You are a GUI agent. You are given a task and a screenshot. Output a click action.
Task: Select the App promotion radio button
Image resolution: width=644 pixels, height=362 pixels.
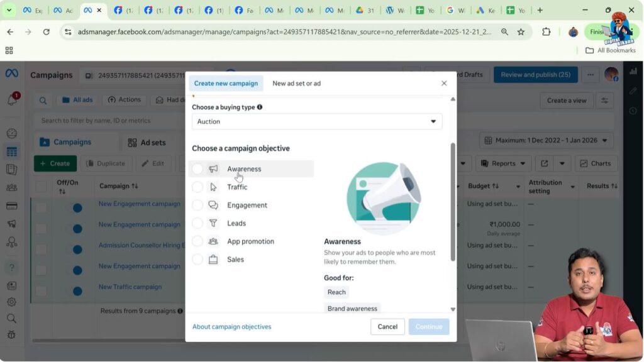point(197,241)
